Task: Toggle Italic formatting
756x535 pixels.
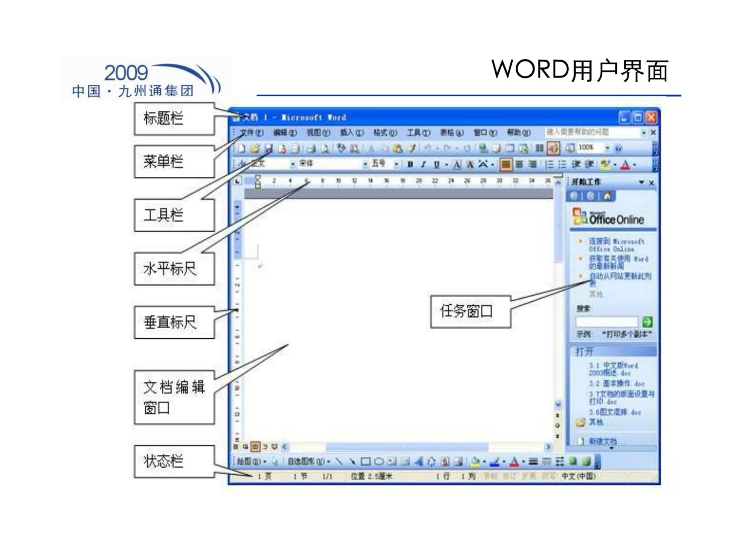Action: (x=423, y=164)
